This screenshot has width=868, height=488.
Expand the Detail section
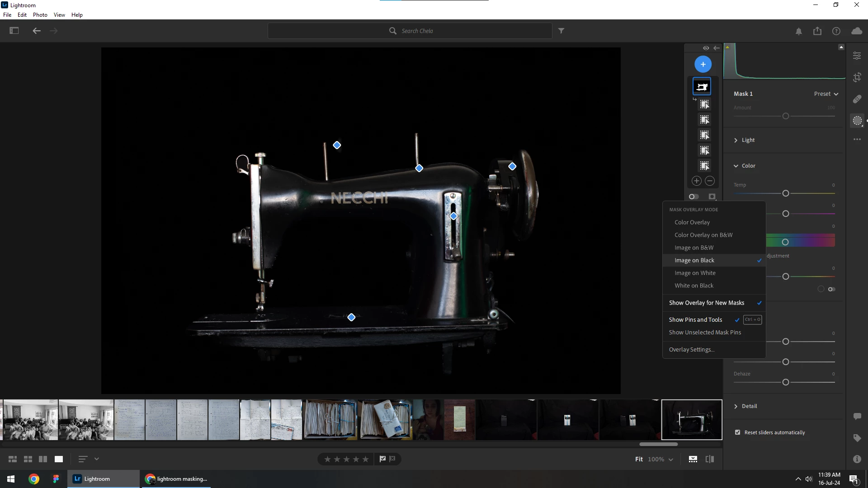(x=749, y=406)
